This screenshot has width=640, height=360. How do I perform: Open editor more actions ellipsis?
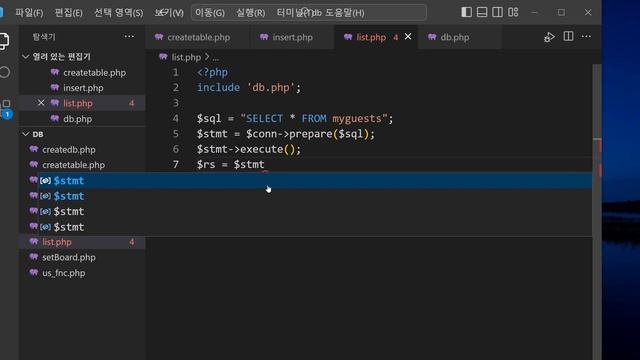586,36
